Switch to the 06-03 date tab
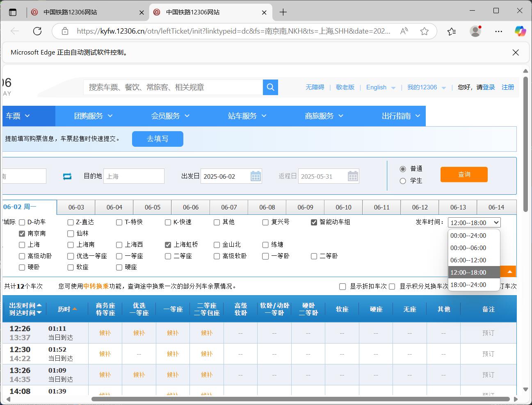 (76, 207)
